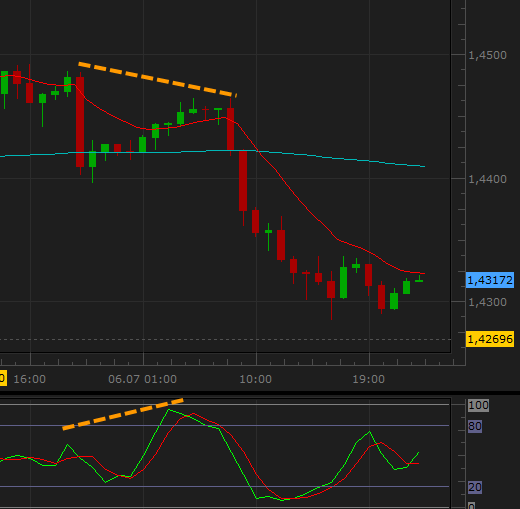Click the 1,4300 price axis label
The width and height of the screenshot is (520, 509).
(x=487, y=302)
